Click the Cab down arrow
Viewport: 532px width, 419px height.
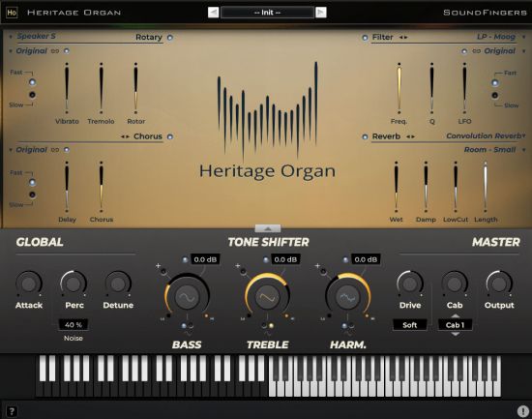[455, 334]
